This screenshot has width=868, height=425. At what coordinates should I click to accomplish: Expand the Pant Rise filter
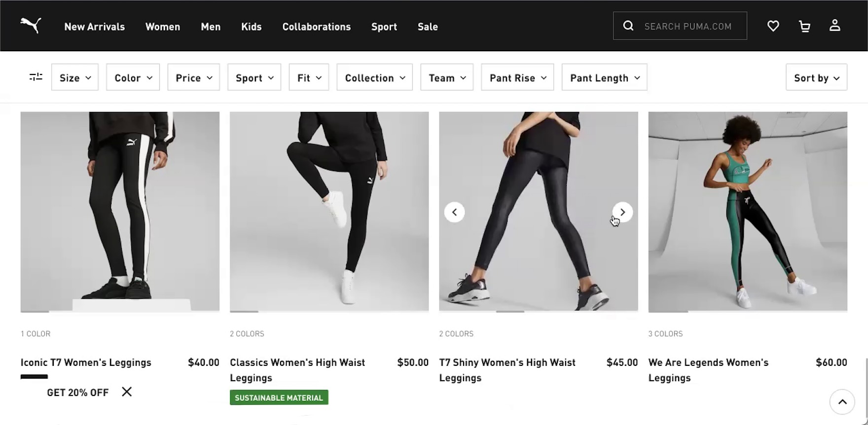point(517,77)
